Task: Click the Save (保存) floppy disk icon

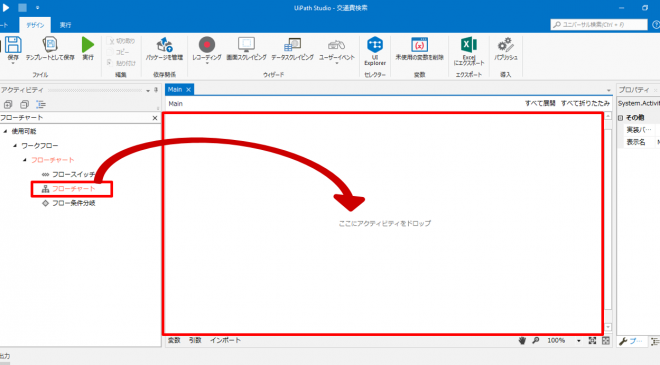Action: (x=13, y=45)
